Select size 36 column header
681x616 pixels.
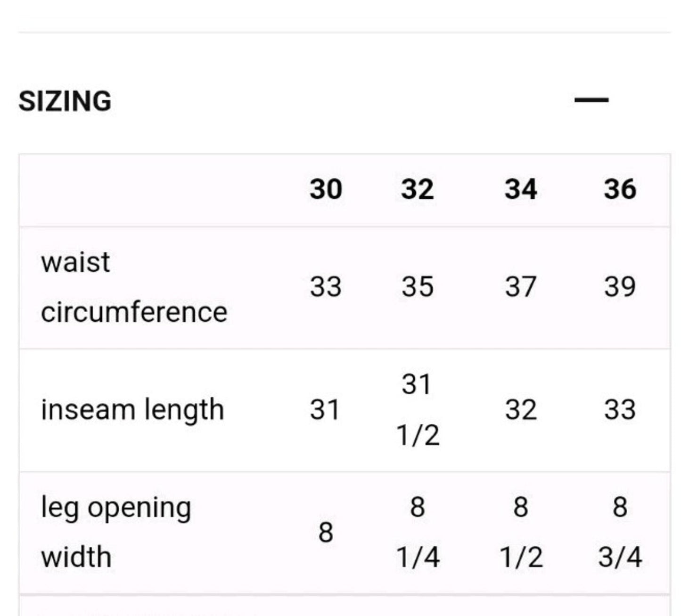point(620,189)
